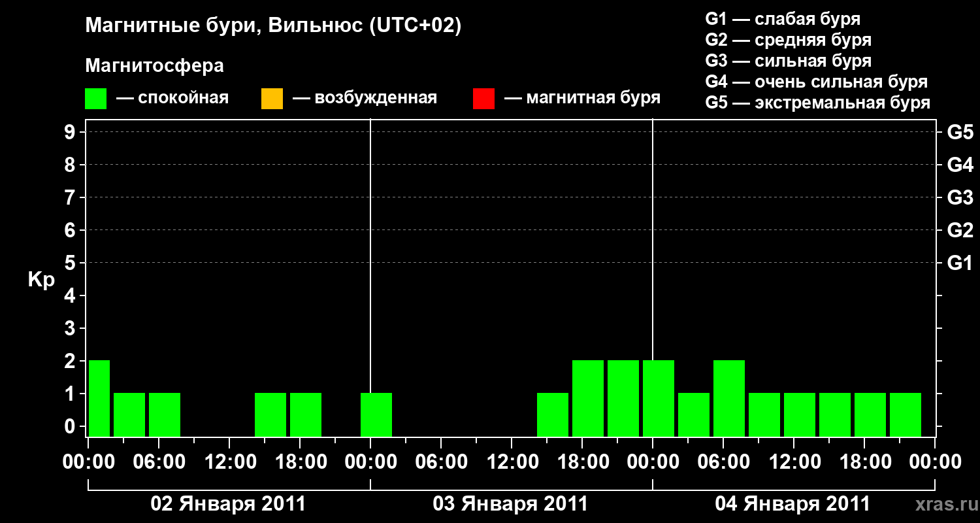Viewport: 980px width, 523px height.
Task: Click the 18:00 time label under 04 Января
Action: 865,462
